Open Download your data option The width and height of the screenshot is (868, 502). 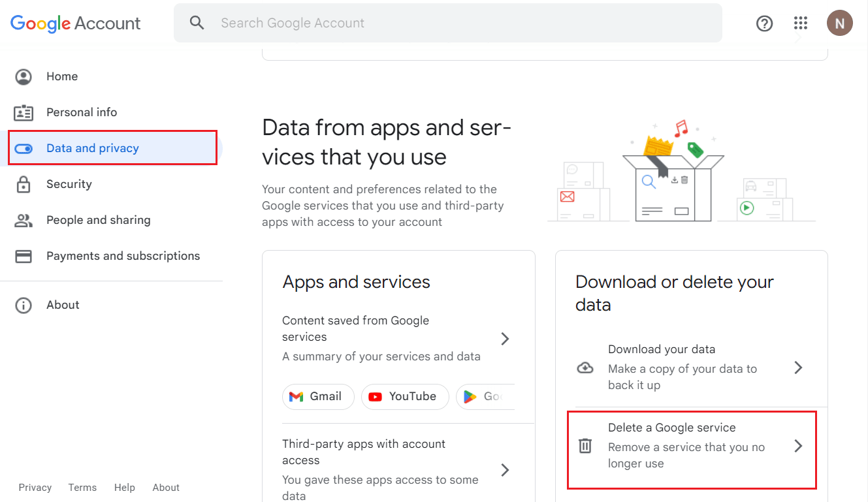click(692, 368)
